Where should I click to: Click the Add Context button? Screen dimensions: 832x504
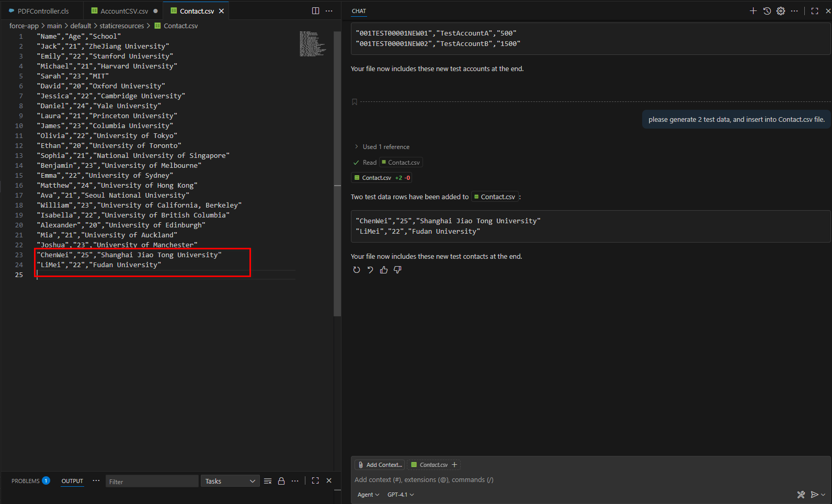click(x=380, y=465)
